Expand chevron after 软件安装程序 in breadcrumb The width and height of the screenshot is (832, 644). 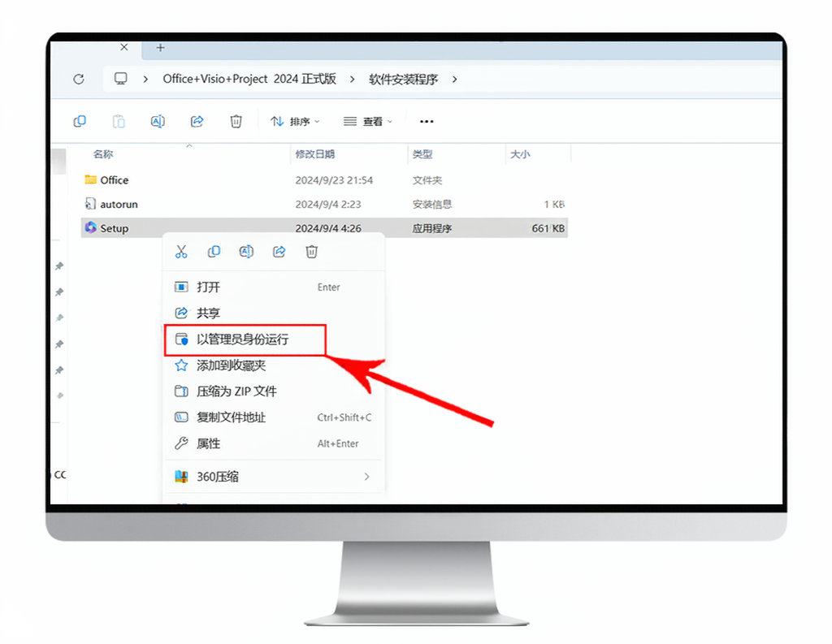pyautogui.click(x=455, y=79)
